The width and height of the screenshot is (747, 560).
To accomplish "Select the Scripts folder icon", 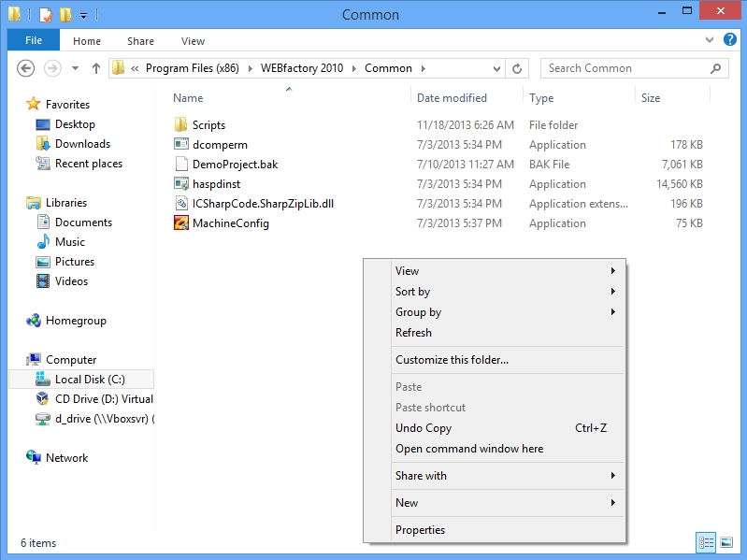I will click(181, 125).
